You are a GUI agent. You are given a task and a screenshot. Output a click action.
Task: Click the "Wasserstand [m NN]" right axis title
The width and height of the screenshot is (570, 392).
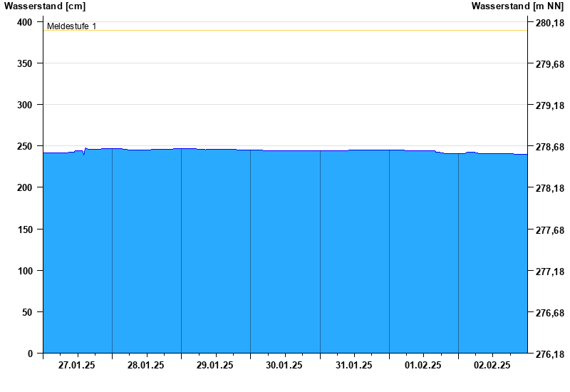[x=518, y=6]
